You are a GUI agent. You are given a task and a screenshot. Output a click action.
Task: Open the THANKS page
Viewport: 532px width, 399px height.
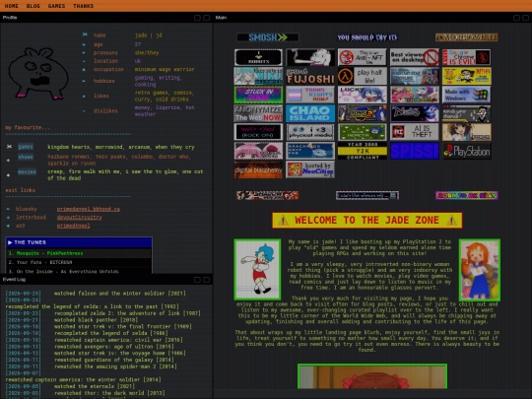[x=83, y=6]
